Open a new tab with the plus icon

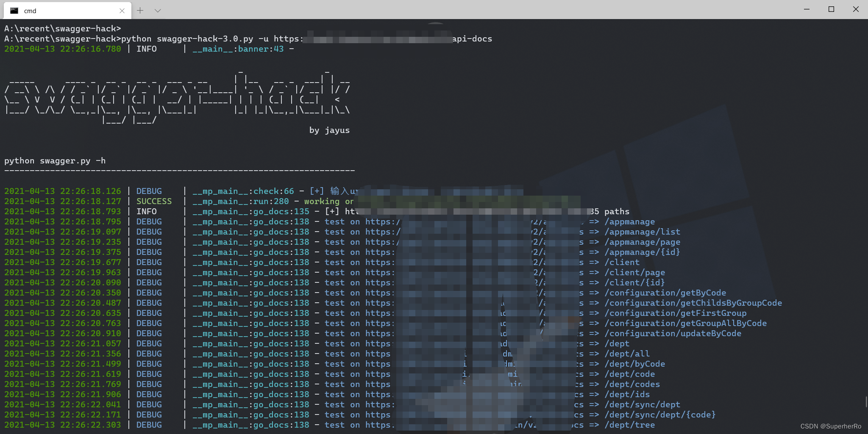click(140, 10)
